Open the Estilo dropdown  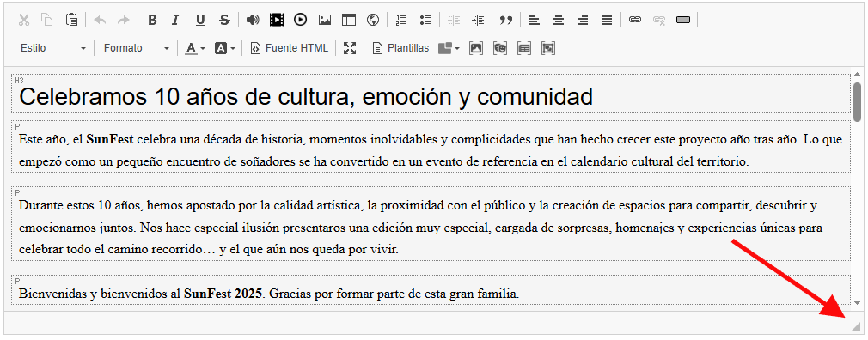53,48
